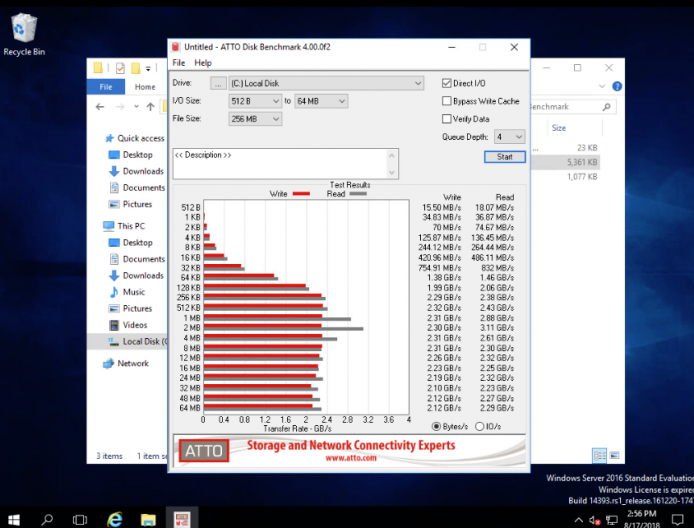This screenshot has height=528, width=694.
Task: Open File Explorer taskbar icon
Action: tap(148, 519)
